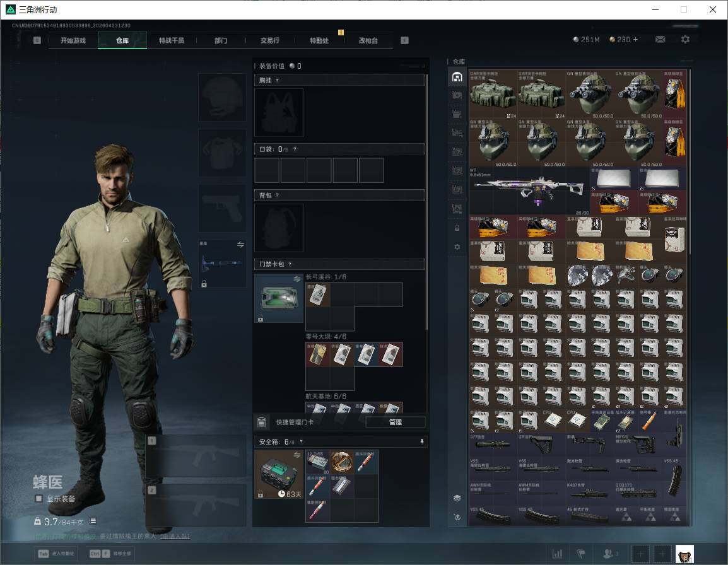This screenshot has width=728, height=565.
Task: Click the stacked layers icon in the warehouse sidebar
Action: click(x=457, y=498)
